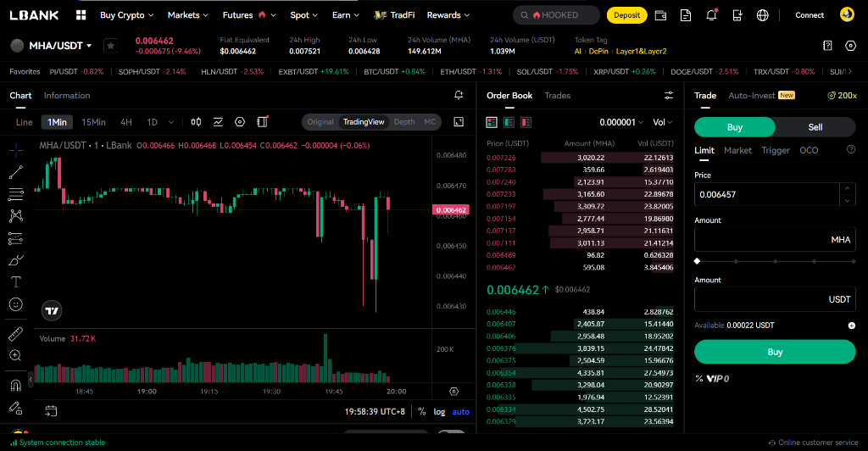Open the notifications bell in header

[711, 15]
